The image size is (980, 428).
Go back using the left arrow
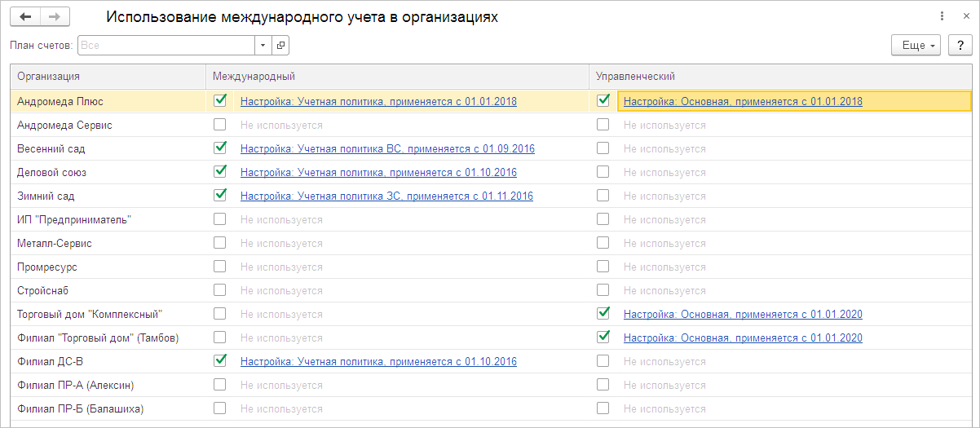pos(27,17)
